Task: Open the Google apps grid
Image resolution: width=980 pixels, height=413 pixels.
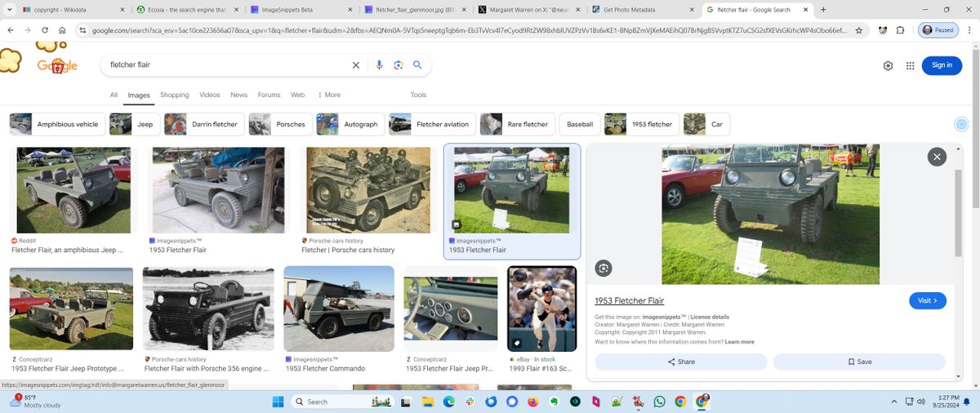Action: (x=910, y=65)
